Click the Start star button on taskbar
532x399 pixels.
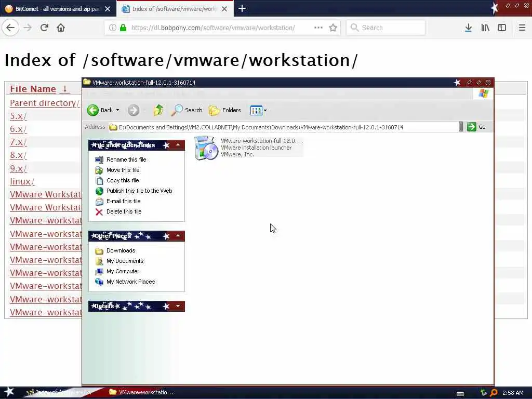(9, 392)
